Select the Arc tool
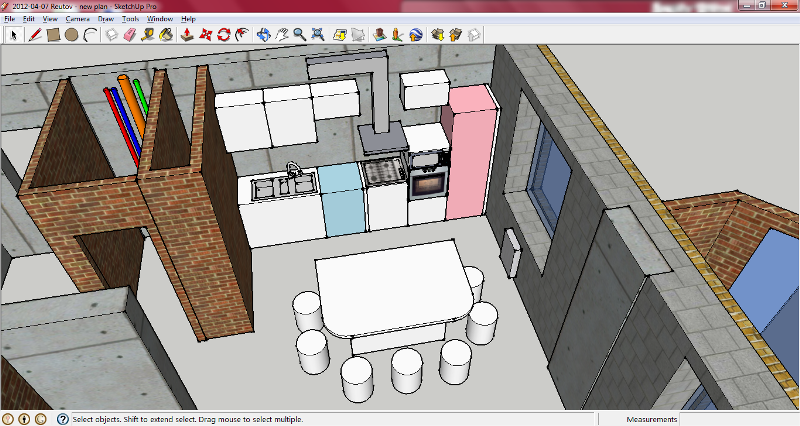 [x=91, y=34]
